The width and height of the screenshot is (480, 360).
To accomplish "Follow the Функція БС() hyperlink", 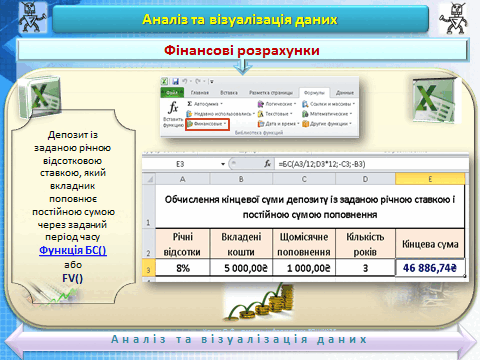I will pyautogui.click(x=73, y=250).
